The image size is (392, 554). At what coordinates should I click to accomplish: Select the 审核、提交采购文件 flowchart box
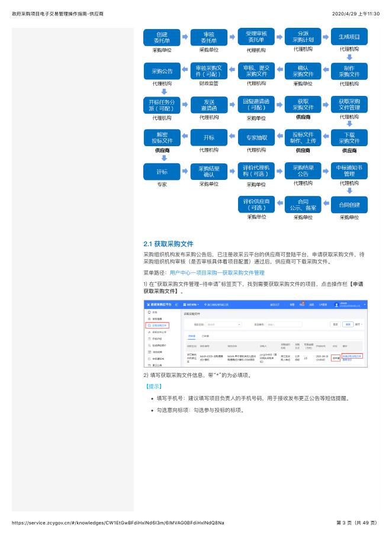[256, 71]
